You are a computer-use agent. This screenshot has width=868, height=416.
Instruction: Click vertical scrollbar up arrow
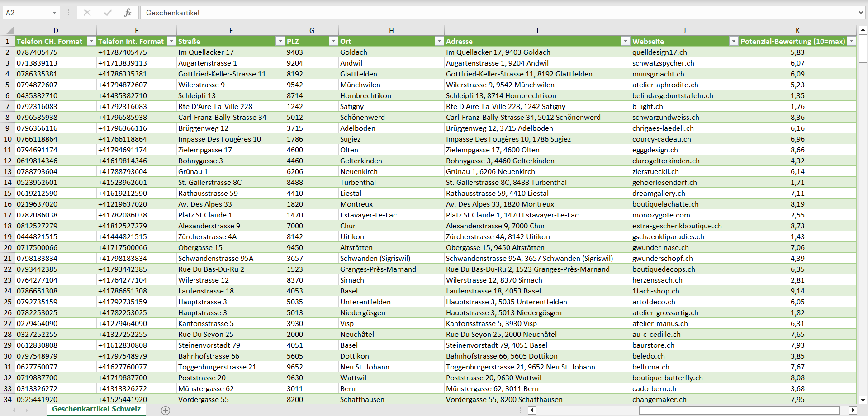click(863, 30)
